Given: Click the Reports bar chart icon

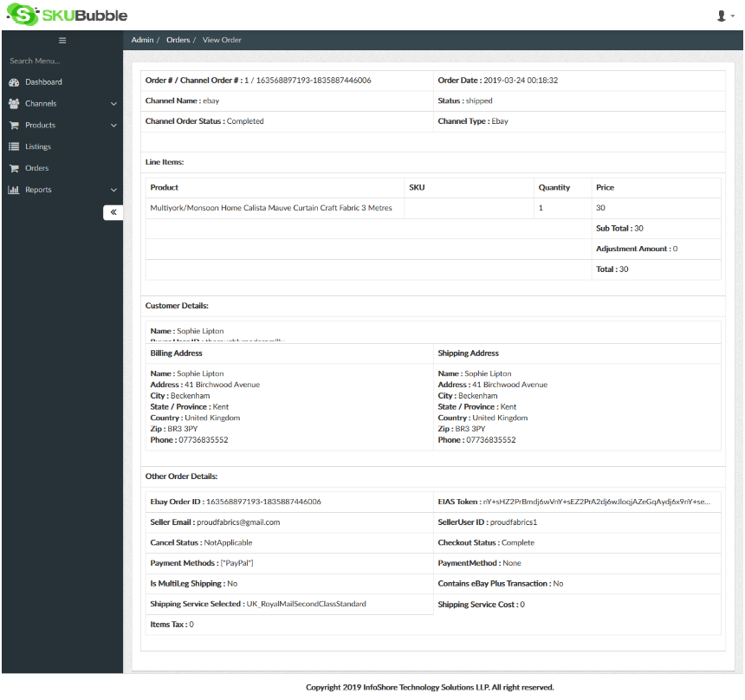Looking at the screenshot, I should tap(14, 190).
